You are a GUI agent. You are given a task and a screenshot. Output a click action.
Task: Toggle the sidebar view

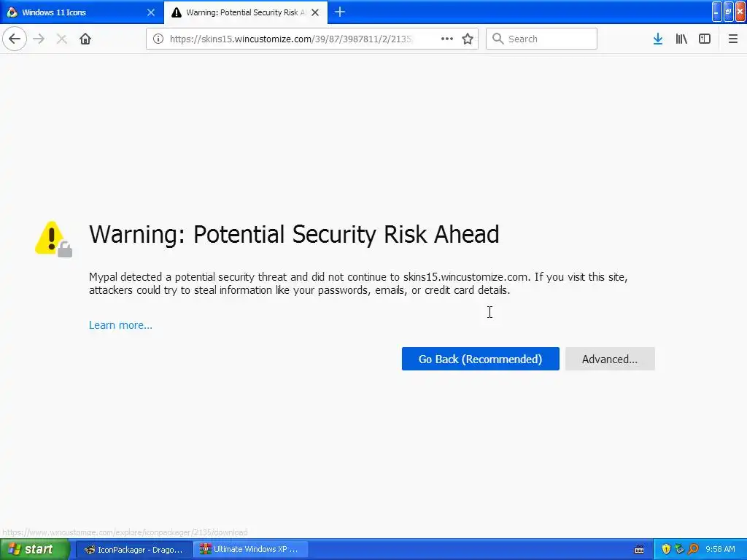click(705, 39)
